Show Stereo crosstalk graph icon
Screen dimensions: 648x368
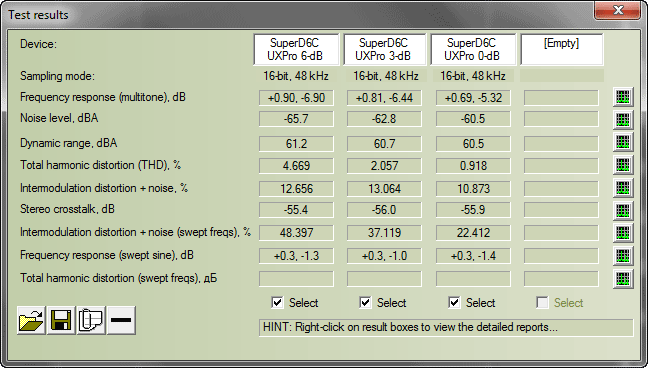(x=623, y=210)
